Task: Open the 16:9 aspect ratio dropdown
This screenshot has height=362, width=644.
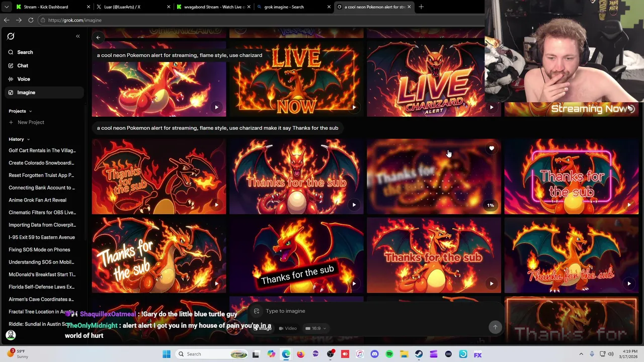Action: coord(315,328)
